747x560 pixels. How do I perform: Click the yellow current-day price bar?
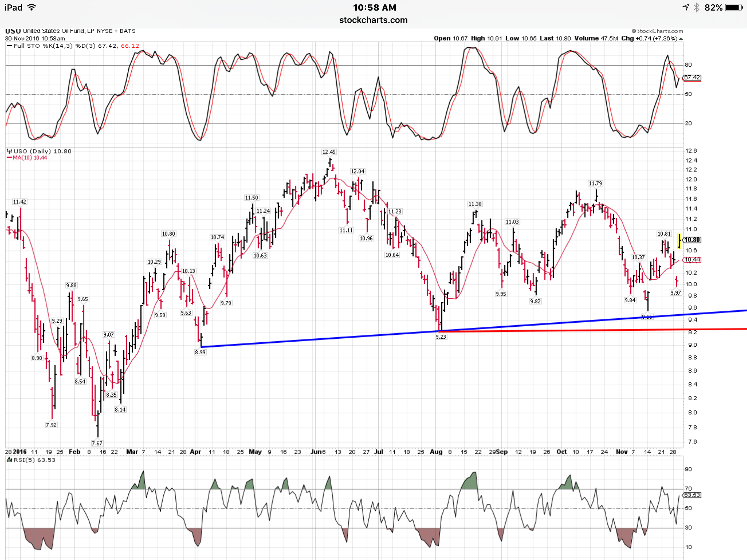[x=679, y=241]
